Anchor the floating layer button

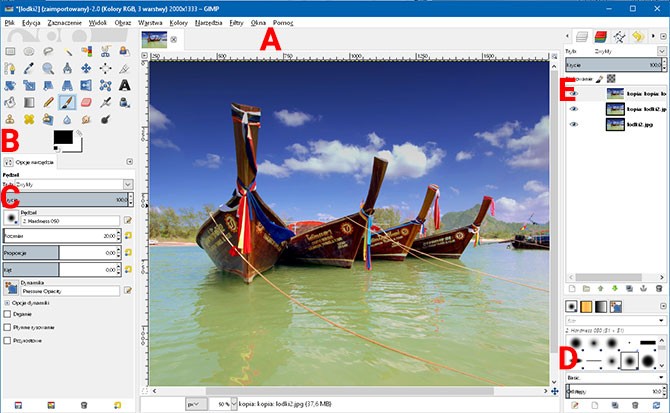coord(643,289)
